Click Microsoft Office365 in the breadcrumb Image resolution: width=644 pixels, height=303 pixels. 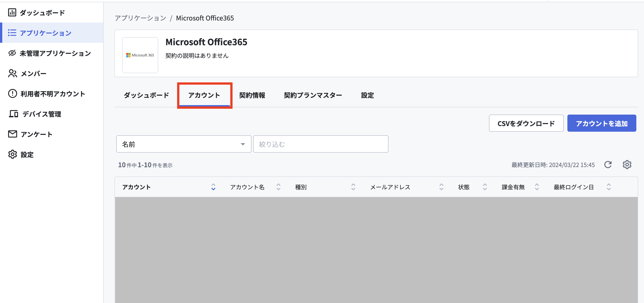(x=205, y=18)
